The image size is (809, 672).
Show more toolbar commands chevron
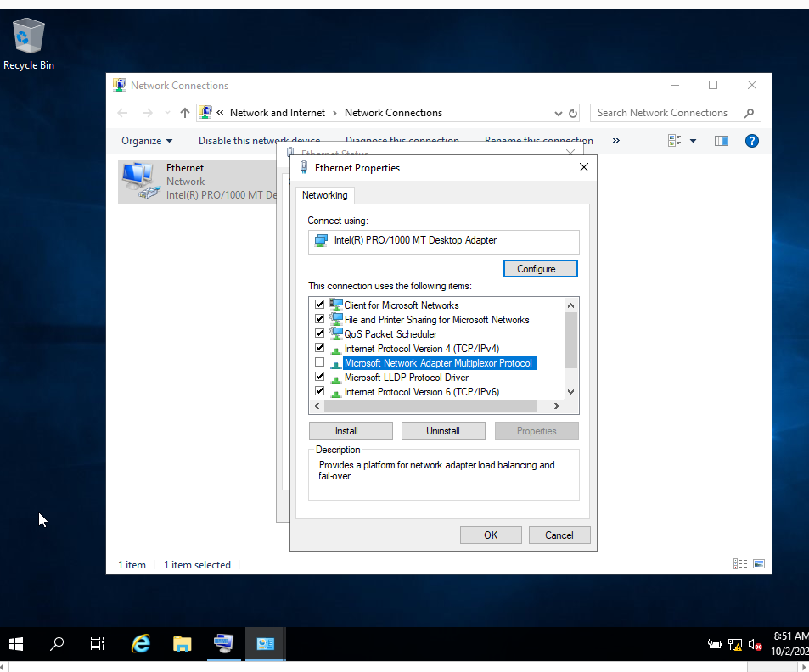[x=616, y=140]
